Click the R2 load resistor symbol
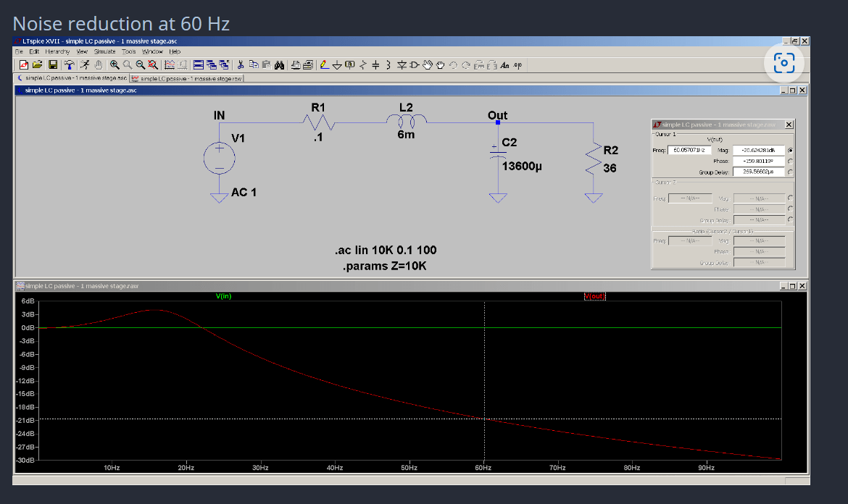848x504 pixels. [594, 159]
